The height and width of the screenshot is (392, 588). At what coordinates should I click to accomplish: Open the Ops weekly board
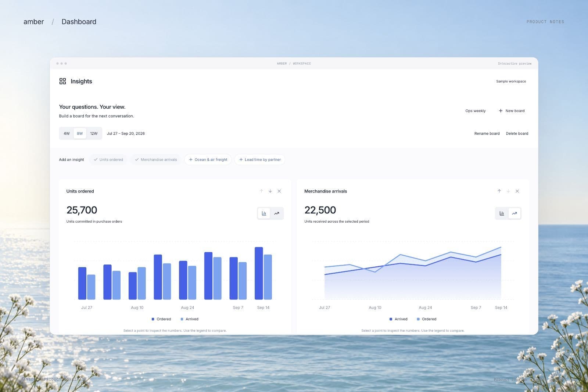(x=476, y=111)
